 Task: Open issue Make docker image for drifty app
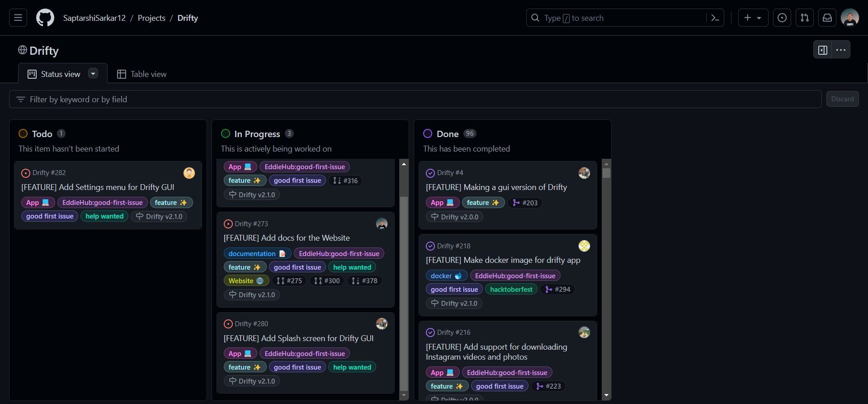(x=503, y=260)
